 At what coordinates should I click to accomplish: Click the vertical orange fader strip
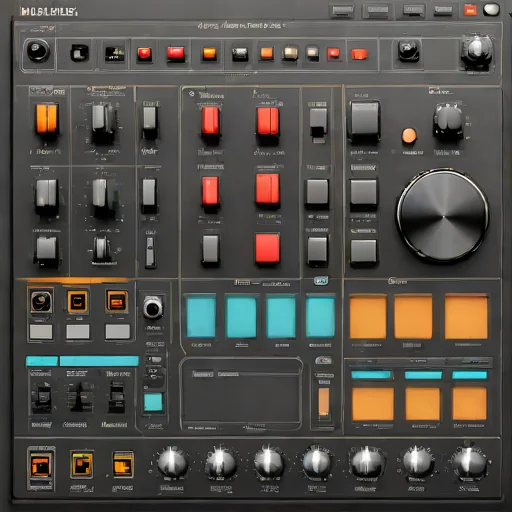[324, 402]
